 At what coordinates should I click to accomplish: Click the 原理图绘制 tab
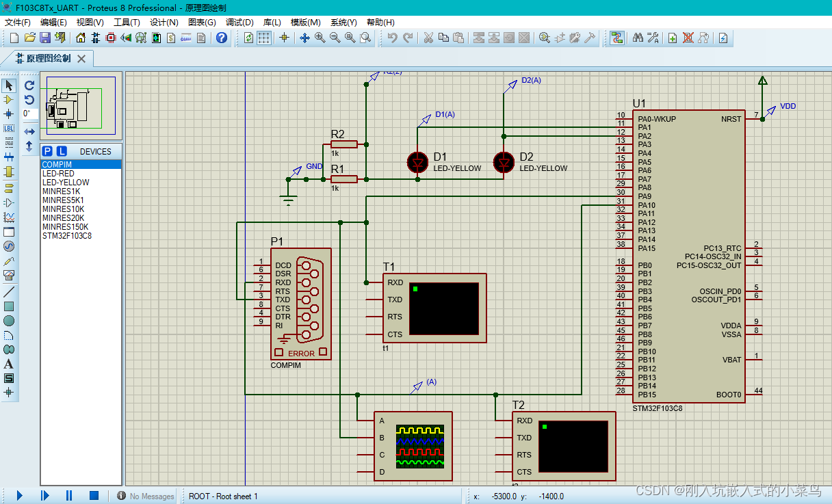click(x=48, y=59)
